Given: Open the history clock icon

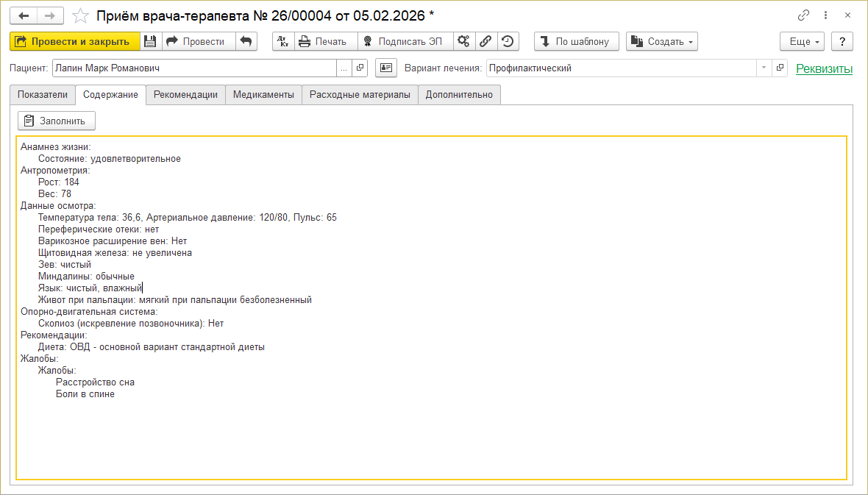Looking at the screenshot, I should [x=508, y=41].
